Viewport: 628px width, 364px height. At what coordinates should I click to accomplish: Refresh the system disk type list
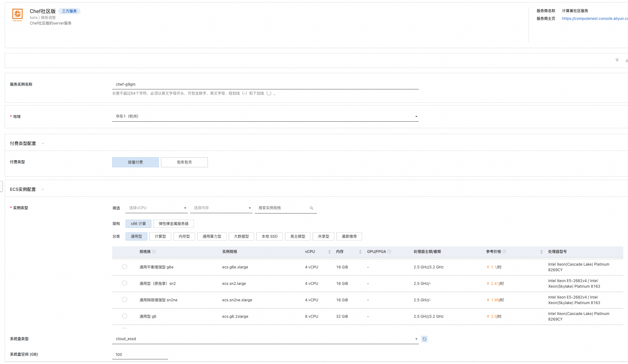pyautogui.click(x=424, y=339)
